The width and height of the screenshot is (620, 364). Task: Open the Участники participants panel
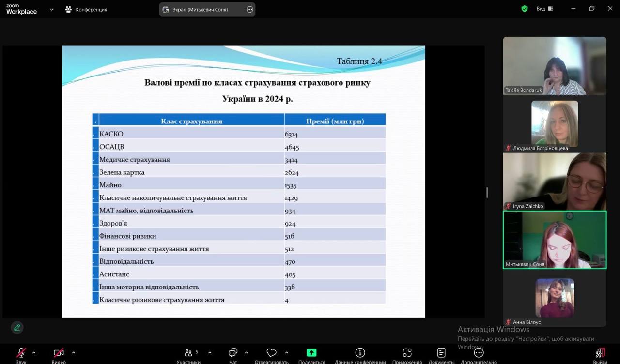tap(188, 353)
